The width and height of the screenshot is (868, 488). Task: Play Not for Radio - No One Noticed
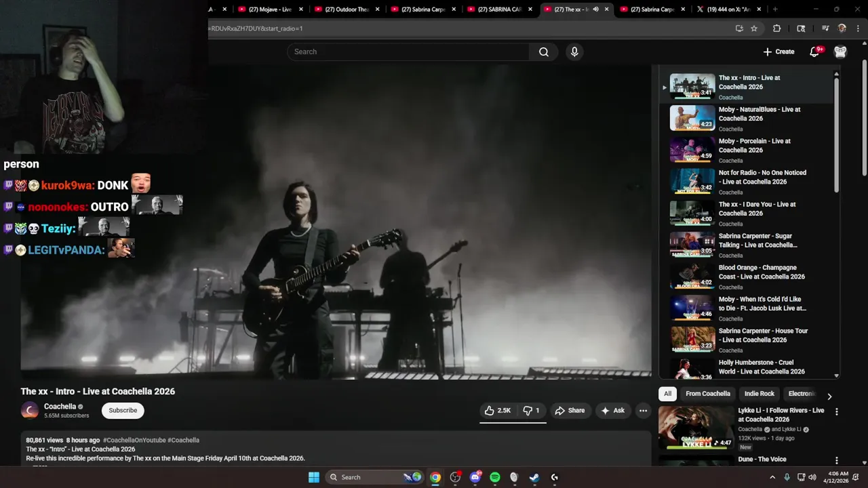tap(746, 182)
